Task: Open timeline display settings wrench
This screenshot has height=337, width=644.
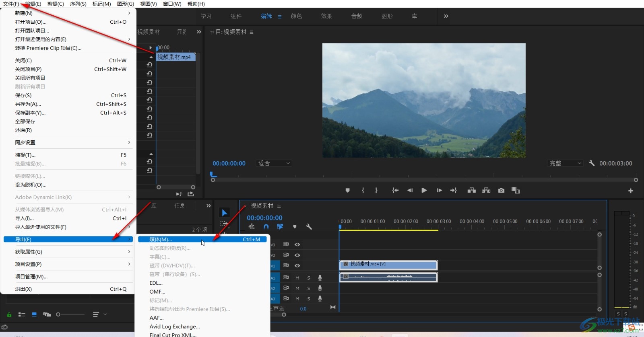Action: coord(309,227)
